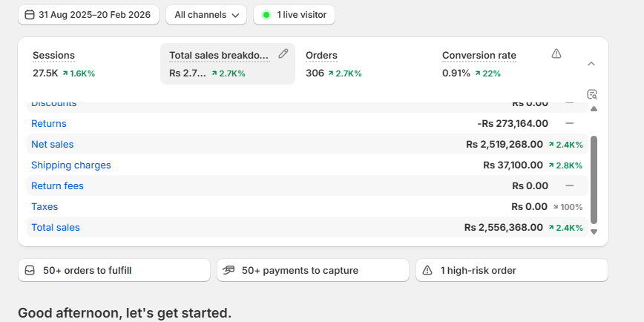Viewport: 644px width, 322px height.
Task: Click the alert icon on high-risk order
Action: pos(427,271)
